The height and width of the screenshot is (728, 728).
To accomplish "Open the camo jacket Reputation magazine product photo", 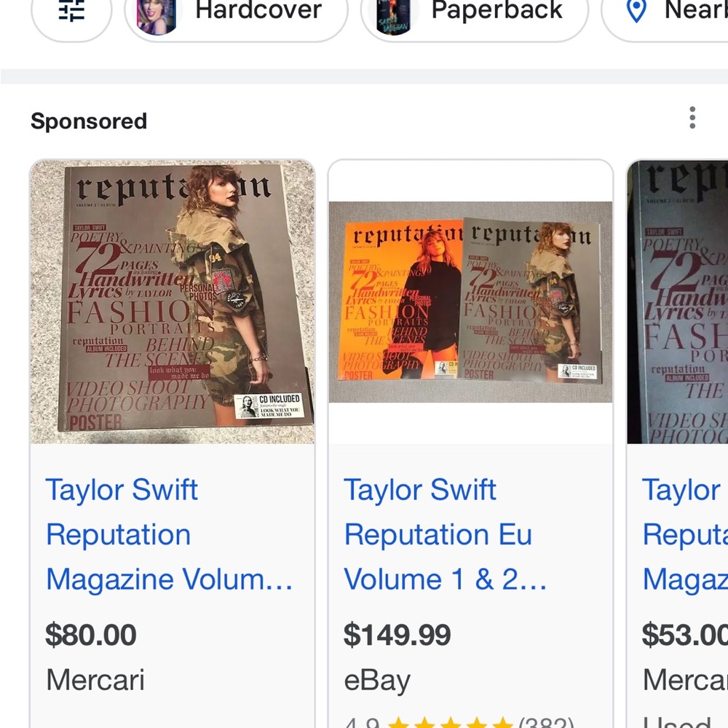I will coord(172,301).
